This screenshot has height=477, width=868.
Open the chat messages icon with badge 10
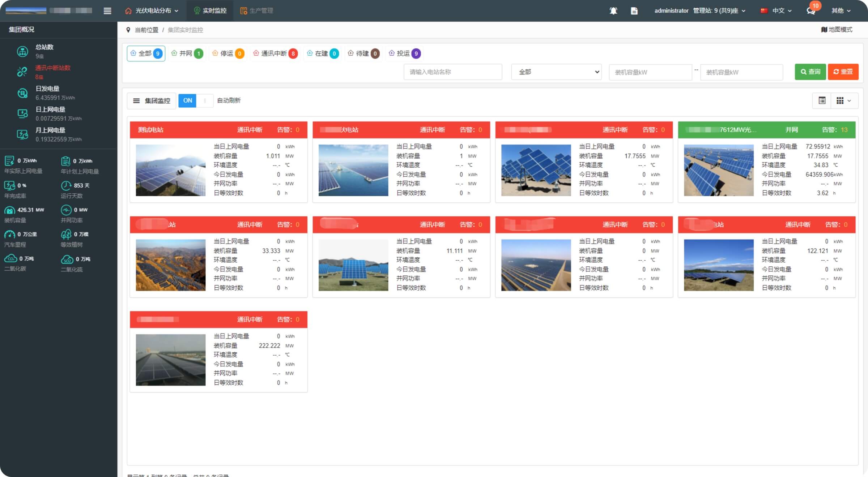click(x=811, y=10)
